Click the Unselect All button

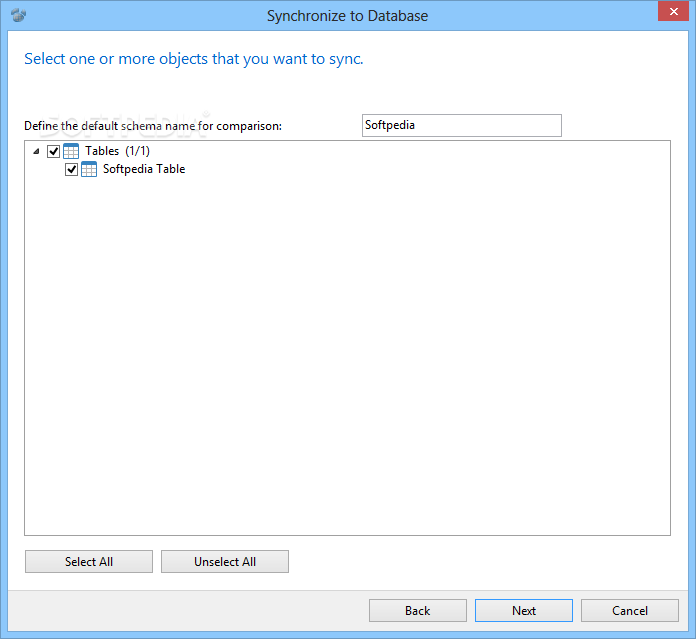(225, 562)
